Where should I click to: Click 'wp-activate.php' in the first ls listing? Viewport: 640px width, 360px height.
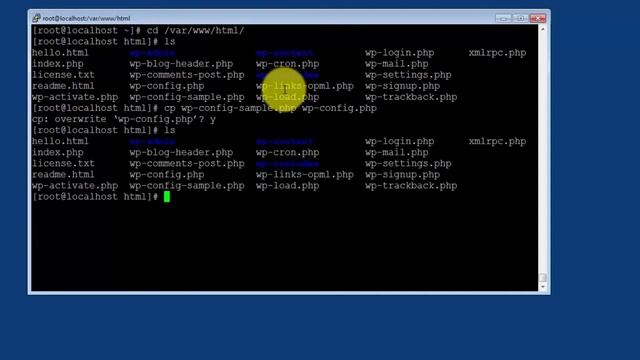(75, 97)
